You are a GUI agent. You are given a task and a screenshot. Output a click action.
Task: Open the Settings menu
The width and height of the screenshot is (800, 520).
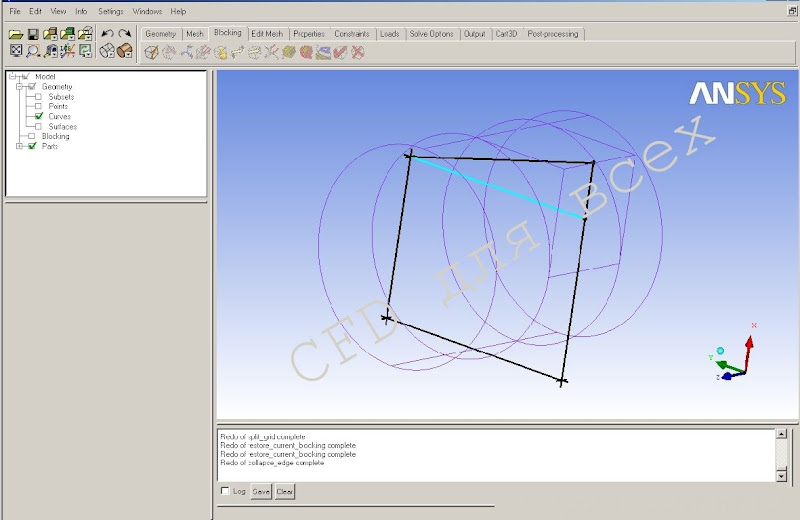111,11
